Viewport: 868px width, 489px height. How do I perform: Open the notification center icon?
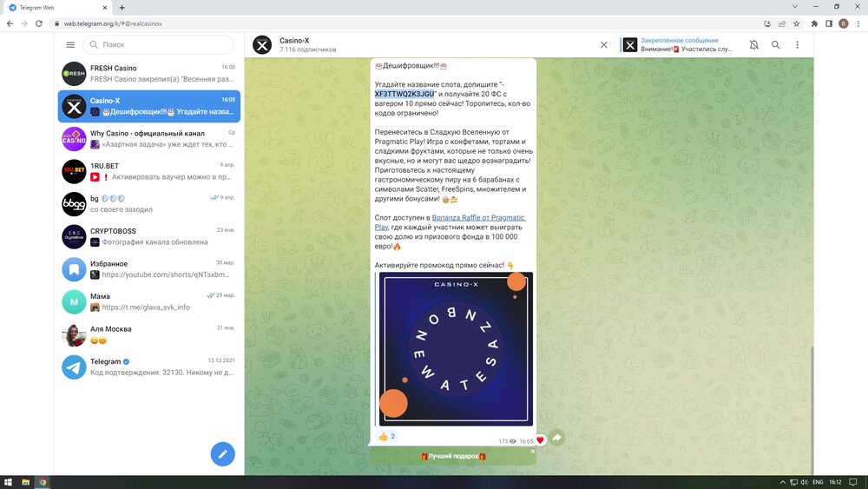coord(853,482)
